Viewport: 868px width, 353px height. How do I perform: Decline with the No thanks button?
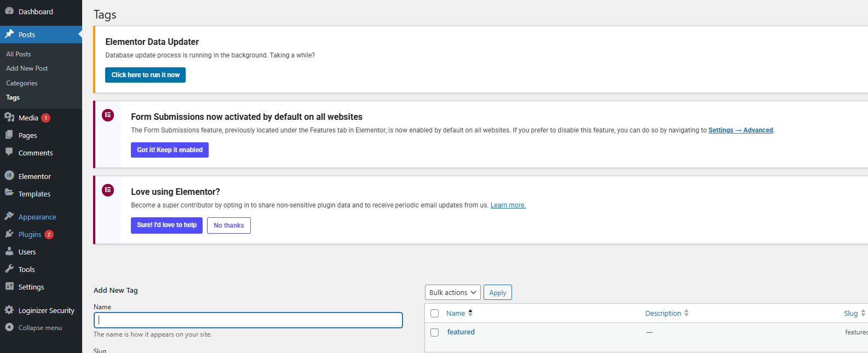pos(229,225)
